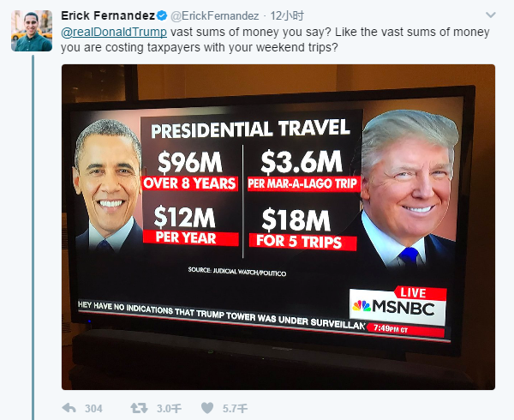This screenshot has width=514, height=420.
Task: Open Erick Fernandez's profile picture
Action: tap(31, 31)
